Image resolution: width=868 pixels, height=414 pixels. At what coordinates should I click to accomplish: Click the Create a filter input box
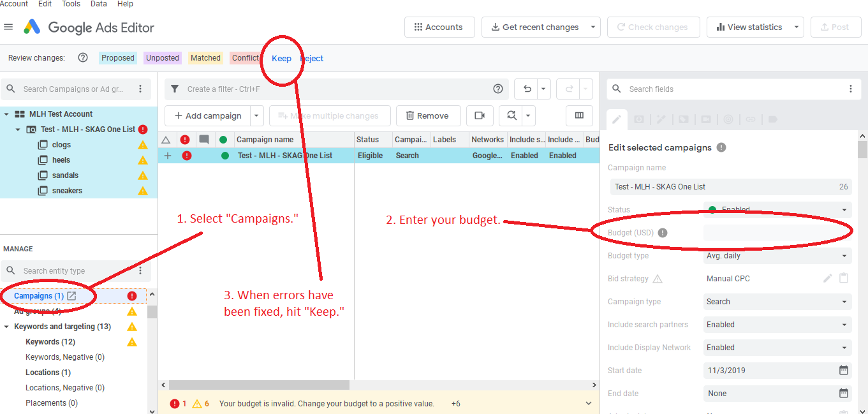338,89
